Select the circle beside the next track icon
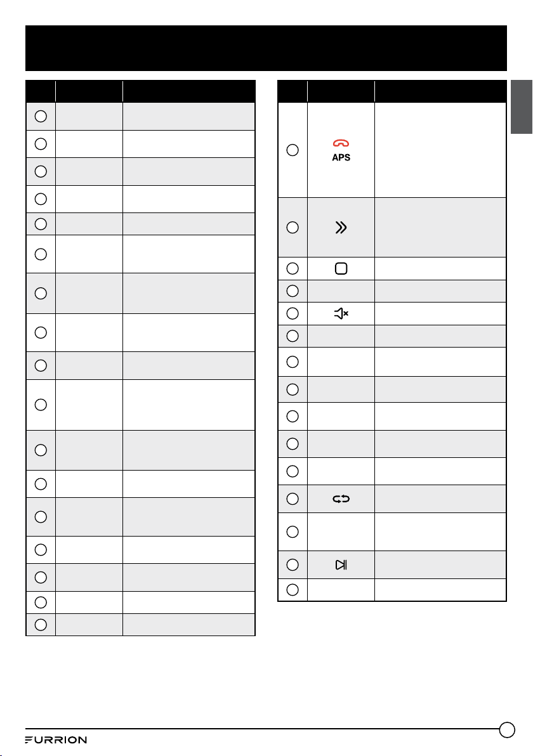This screenshot has height=756, width=533. [293, 564]
